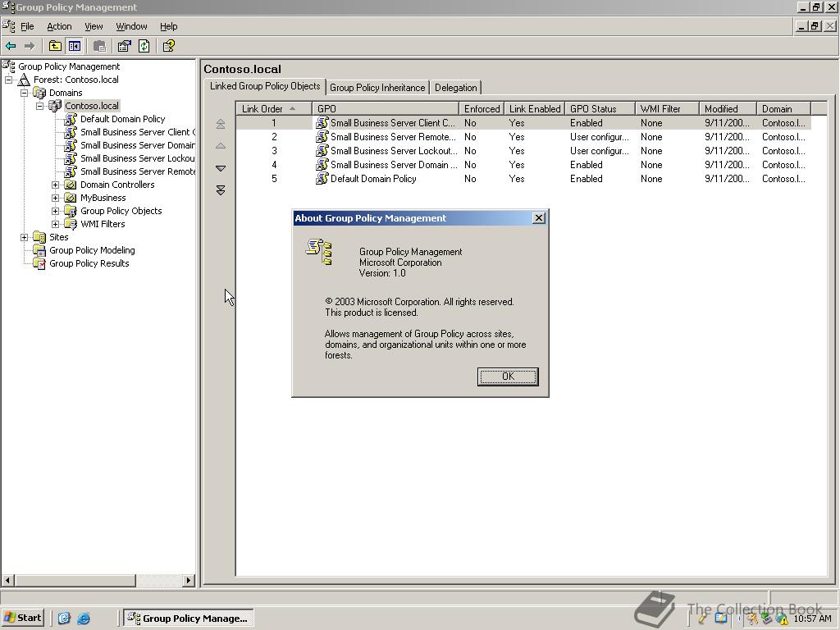Collapse the Contoso.local domain node
840x630 pixels.
tap(39, 106)
